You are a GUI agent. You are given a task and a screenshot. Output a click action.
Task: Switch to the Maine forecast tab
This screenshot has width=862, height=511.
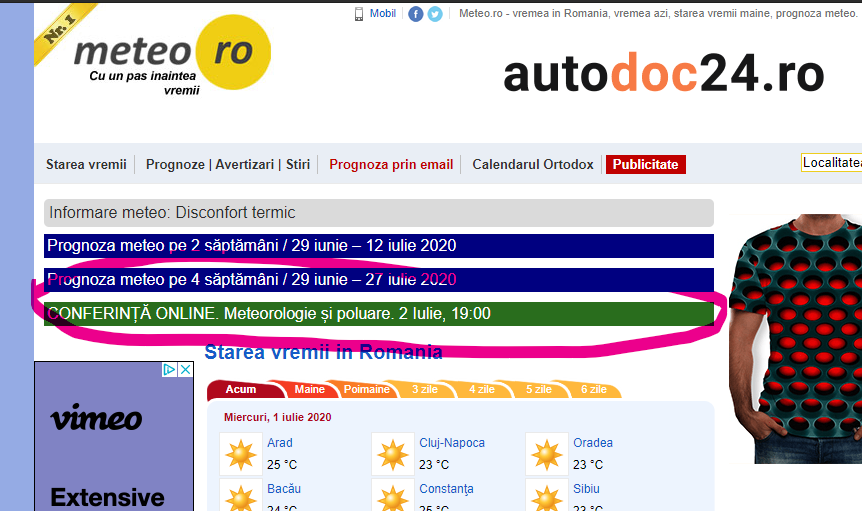click(309, 389)
